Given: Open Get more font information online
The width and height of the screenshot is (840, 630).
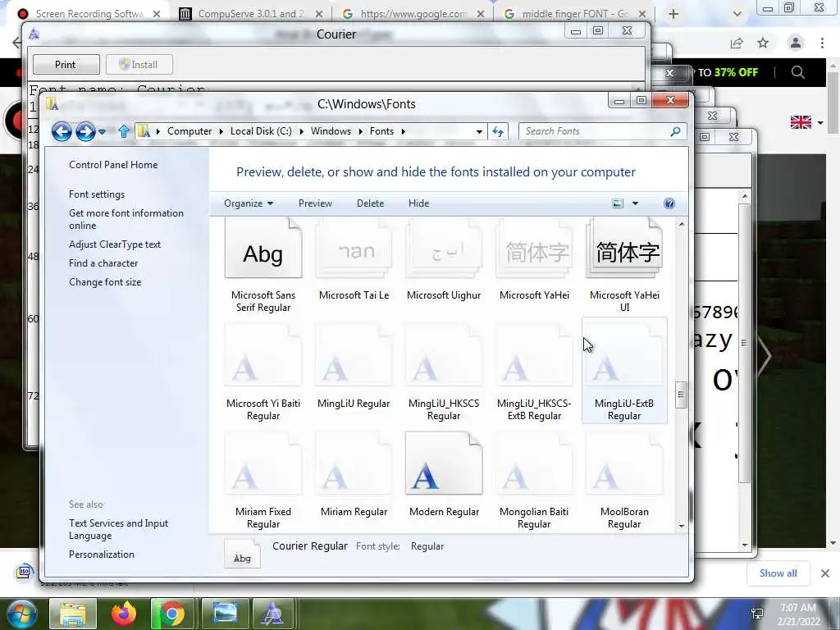Looking at the screenshot, I should 126,219.
